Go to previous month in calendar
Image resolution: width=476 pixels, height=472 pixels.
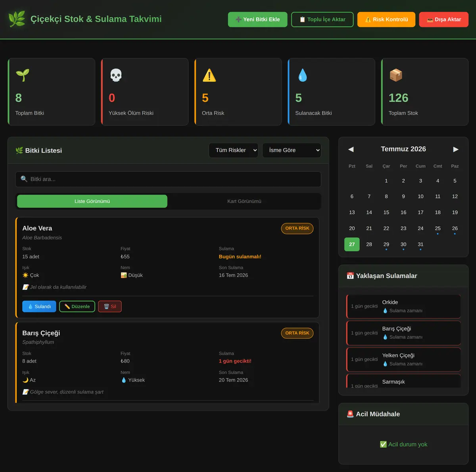(351, 149)
